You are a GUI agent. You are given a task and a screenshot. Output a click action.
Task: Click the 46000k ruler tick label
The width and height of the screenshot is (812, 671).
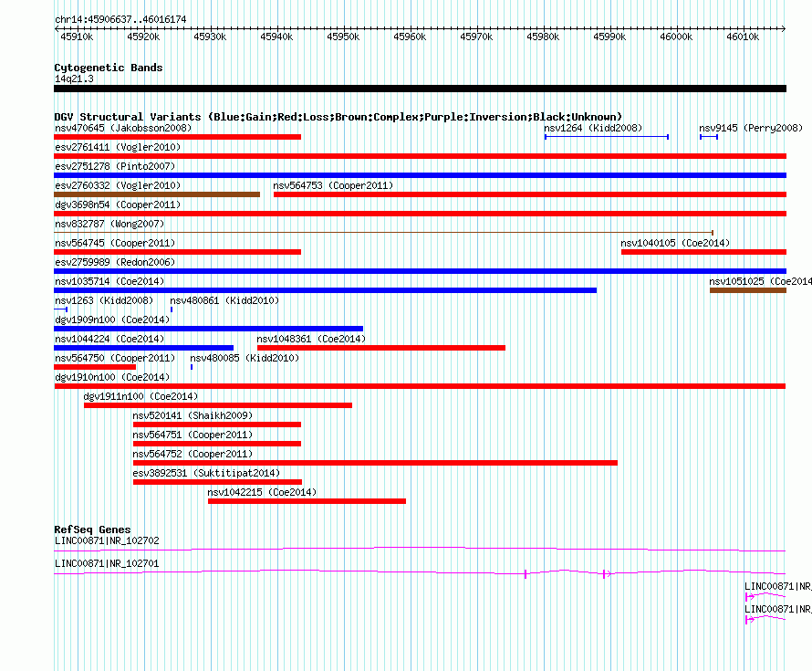point(676,37)
